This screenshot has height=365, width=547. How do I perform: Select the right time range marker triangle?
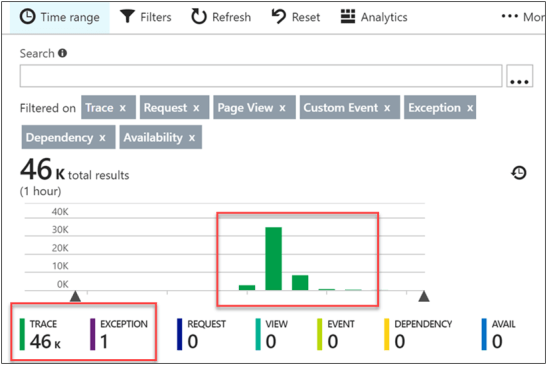pos(424,296)
